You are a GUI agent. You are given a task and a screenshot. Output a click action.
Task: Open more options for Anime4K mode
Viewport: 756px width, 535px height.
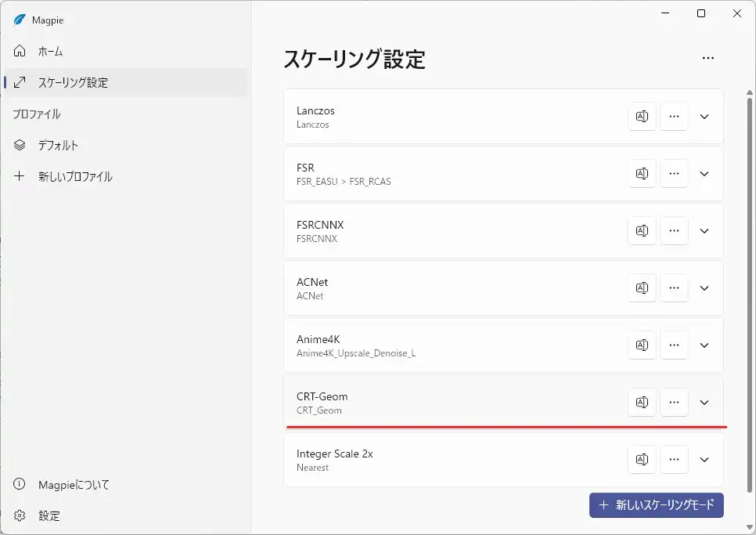tap(674, 345)
